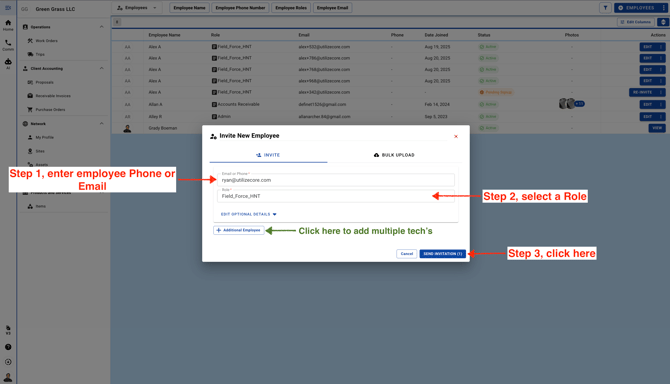Screen dimensions: 670x384
Task: Open Receivable Invoices in the sidebar
Action: pyautogui.click(x=53, y=96)
